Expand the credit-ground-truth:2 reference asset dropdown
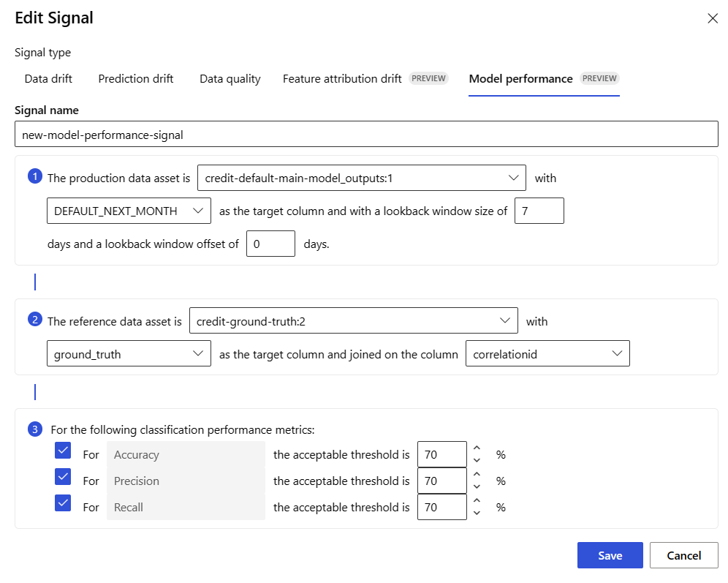Screen dimensions: 728x583 [352, 320]
